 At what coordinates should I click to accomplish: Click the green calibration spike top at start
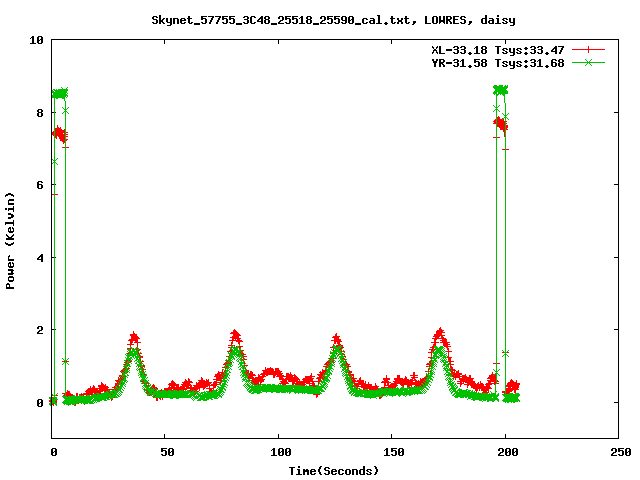60,92
